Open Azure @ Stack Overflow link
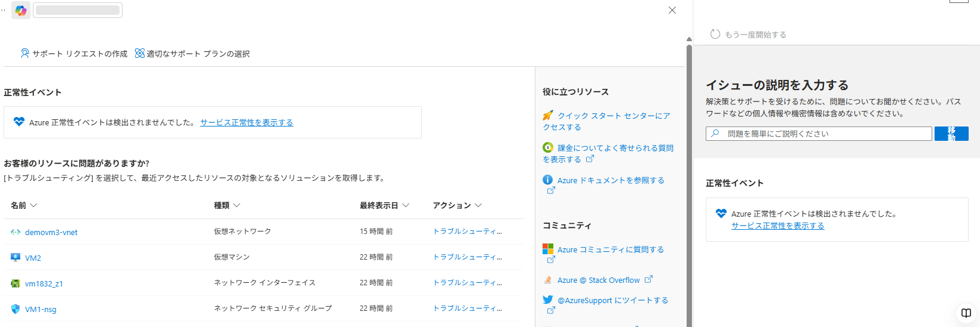This screenshot has height=327, width=980. (598, 280)
